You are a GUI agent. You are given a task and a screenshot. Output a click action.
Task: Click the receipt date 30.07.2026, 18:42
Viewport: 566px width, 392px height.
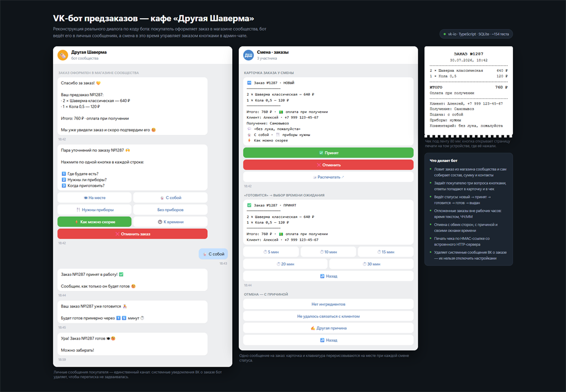468,60
